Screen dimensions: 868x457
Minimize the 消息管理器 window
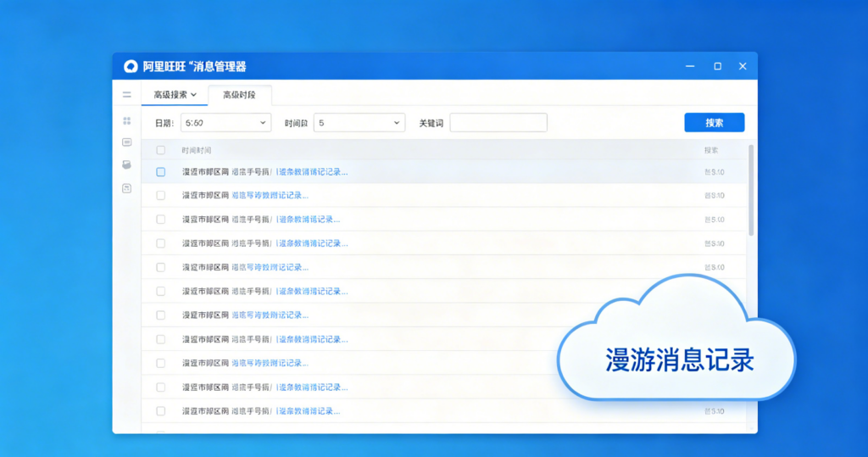coord(690,66)
